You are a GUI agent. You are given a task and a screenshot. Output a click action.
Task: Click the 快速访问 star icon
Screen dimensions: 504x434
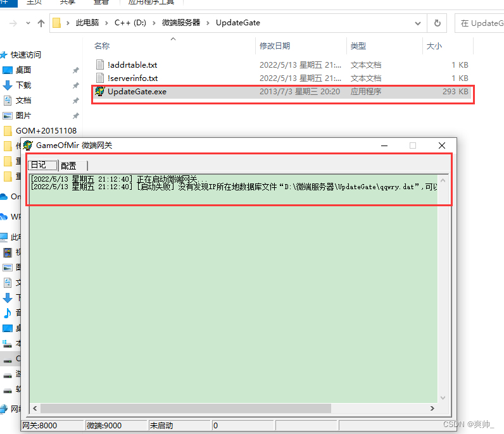tap(4, 54)
